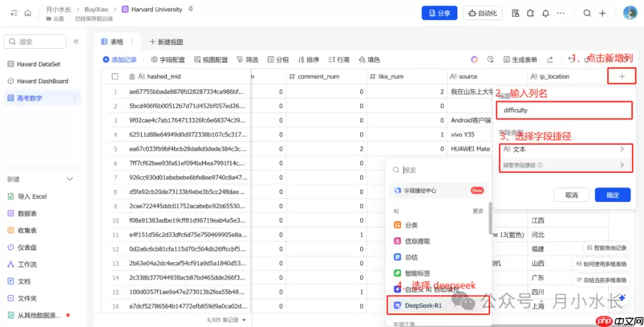Open options dots on 表格 tab
The image size is (644, 327).
(132, 42)
